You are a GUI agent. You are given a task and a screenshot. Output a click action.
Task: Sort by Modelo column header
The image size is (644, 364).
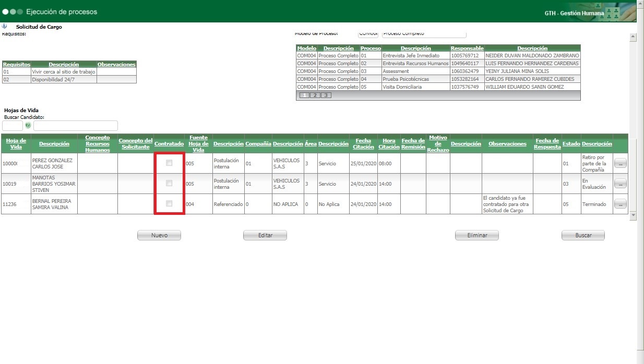click(306, 48)
